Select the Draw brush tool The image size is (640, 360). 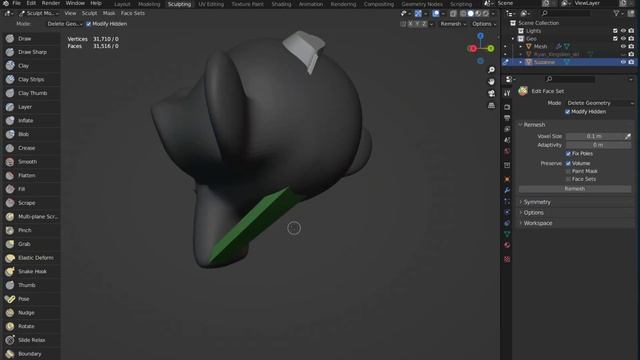(x=32, y=38)
